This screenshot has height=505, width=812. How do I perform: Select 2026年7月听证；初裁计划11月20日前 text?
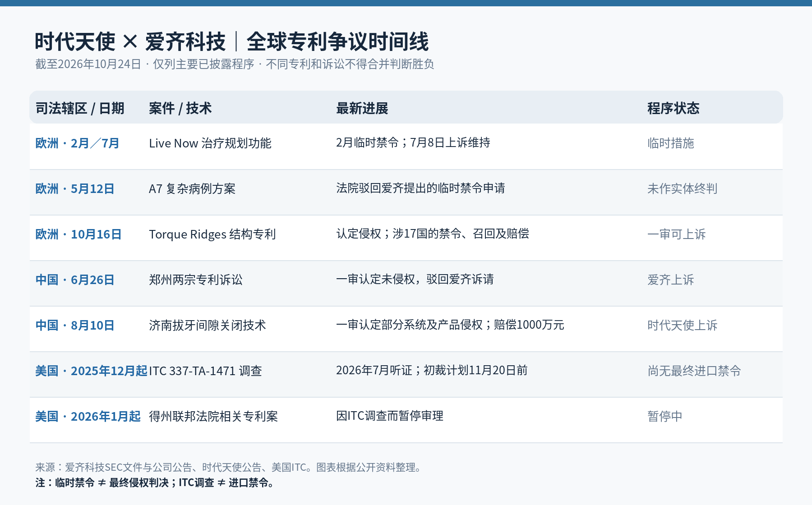432,370
